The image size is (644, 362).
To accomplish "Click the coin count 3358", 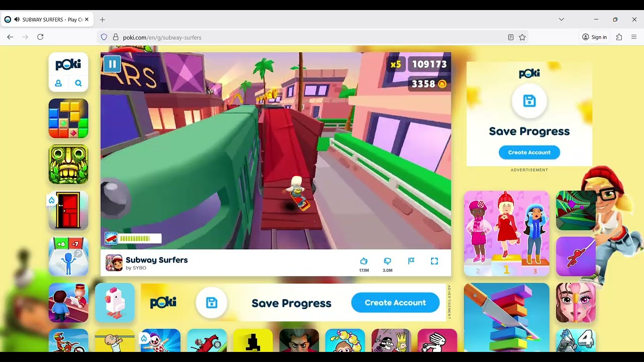I will [429, 84].
